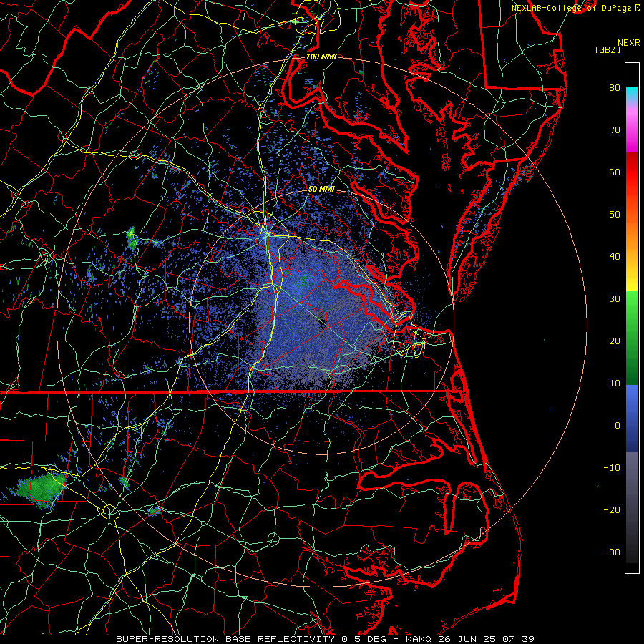
Task: Click the -10 value on the dBZ scale
Action: pyautogui.click(x=612, y=468)
